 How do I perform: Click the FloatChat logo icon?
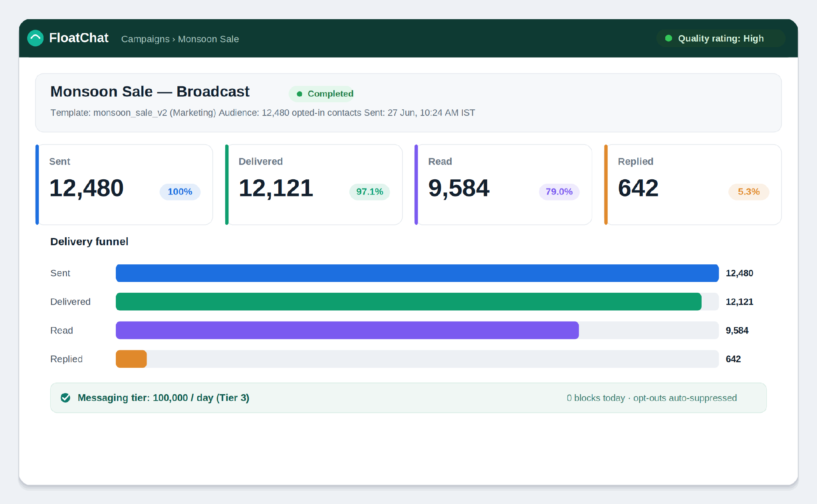click(35, 38)
